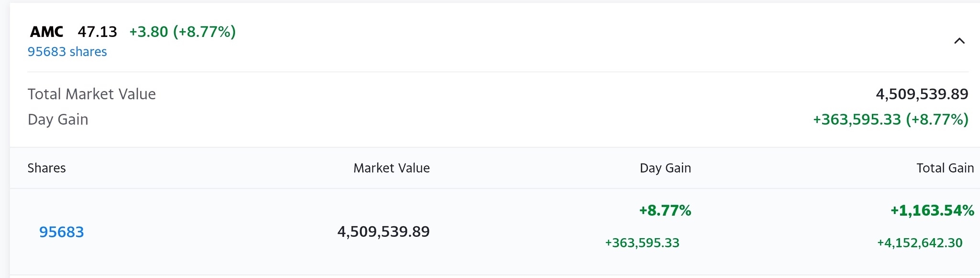Click the lot row market value 4,509,539.89

383,232
